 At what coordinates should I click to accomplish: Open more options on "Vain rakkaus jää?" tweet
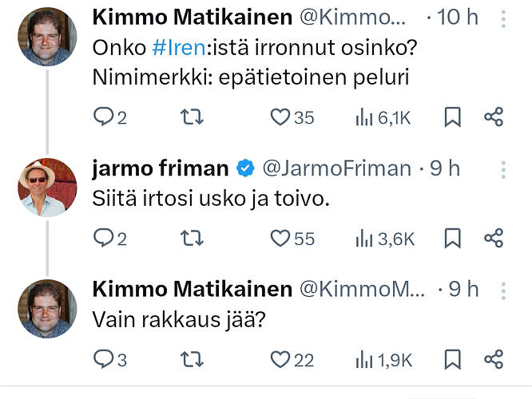(x=502, y=290)
